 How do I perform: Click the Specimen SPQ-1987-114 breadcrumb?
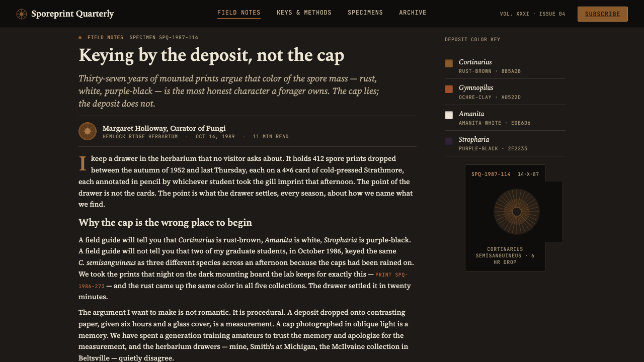pos(164,38)
